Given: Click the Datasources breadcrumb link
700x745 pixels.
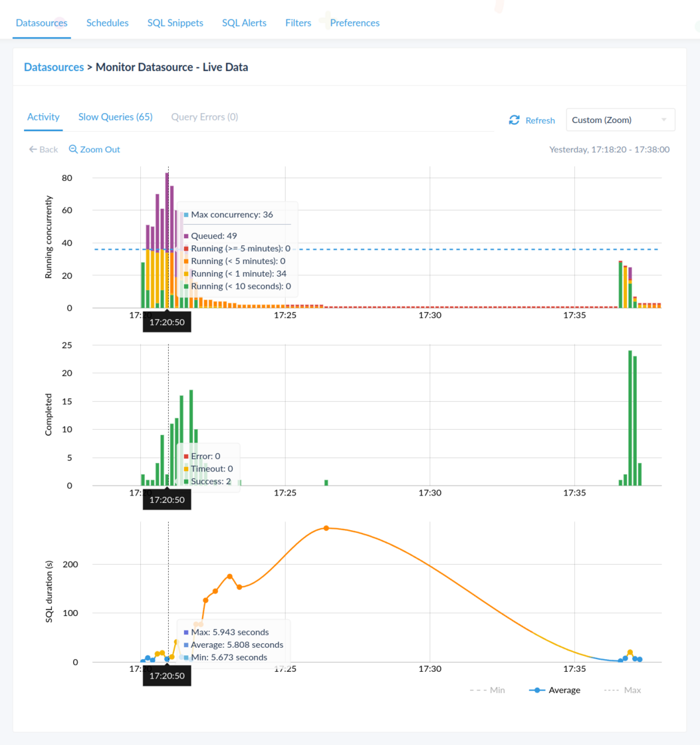Looking at the screenshot, I should coord(53,67).
